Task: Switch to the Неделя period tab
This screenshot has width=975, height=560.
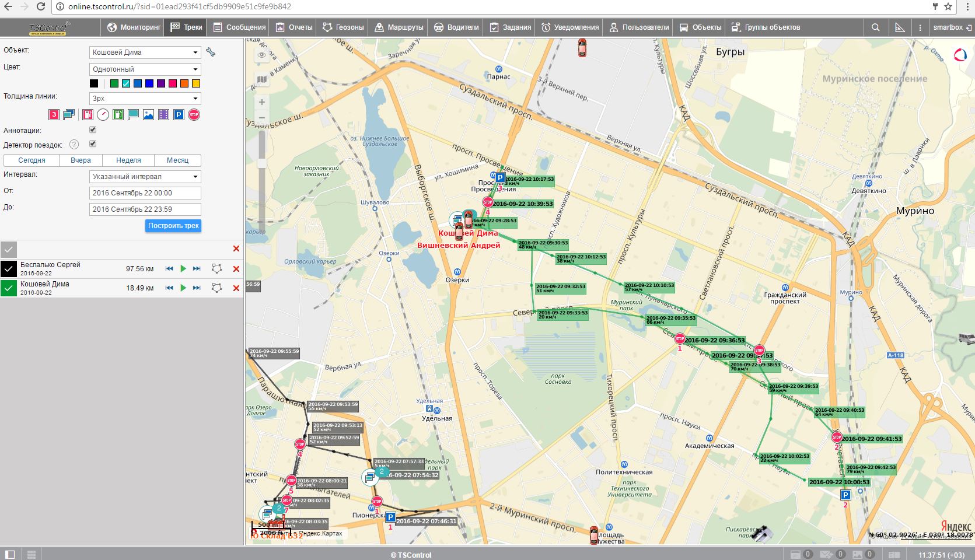Action: click(128, 160)
